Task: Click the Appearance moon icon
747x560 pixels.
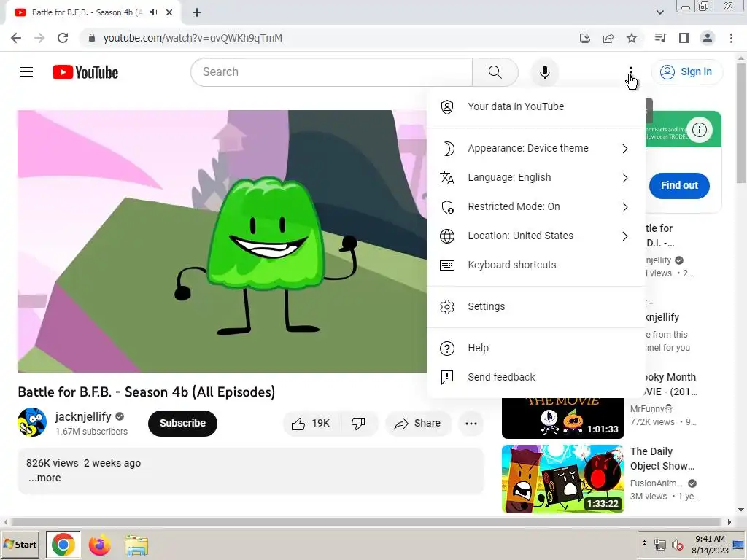Action: [x=447, y=149]
